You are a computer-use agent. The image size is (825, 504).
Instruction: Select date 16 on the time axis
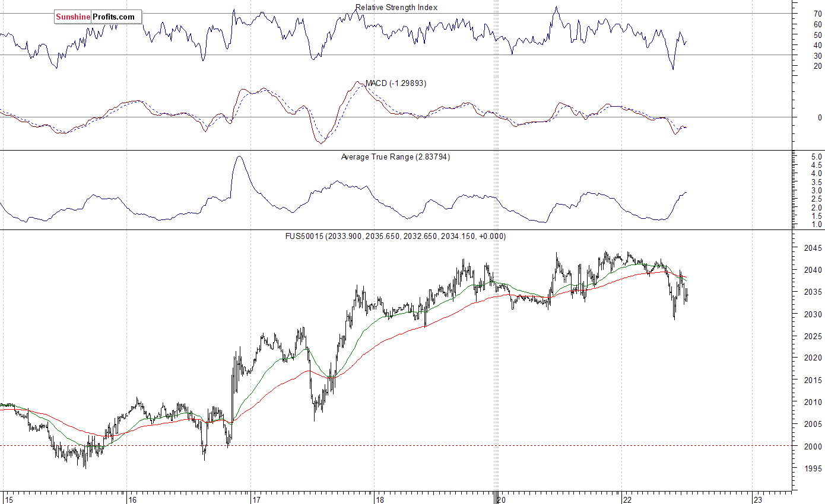[x=132, y=499]
